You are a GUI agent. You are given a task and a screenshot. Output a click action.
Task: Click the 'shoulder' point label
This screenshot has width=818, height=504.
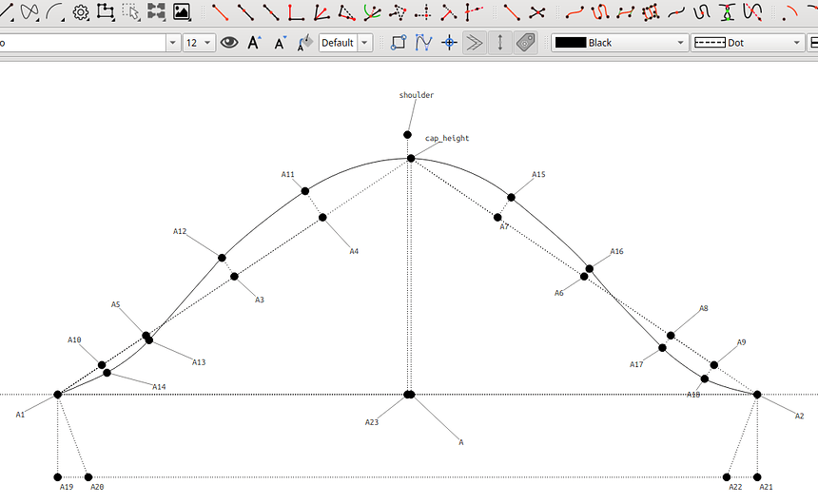click(x=417, y=95)
